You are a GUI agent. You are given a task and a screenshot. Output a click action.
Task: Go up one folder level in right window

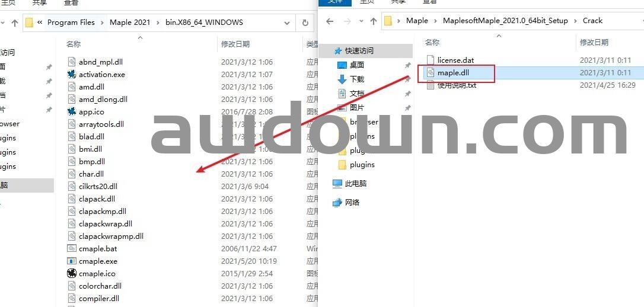tap(373, 21)
